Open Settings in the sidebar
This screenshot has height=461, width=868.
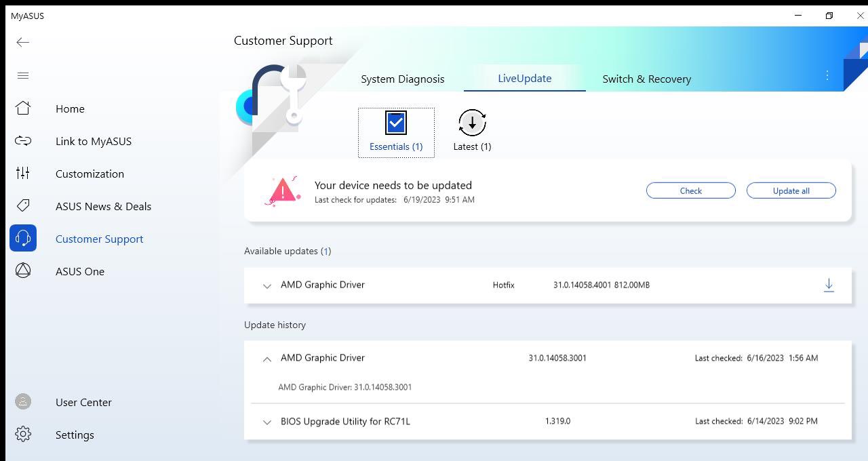click(75, 435)
